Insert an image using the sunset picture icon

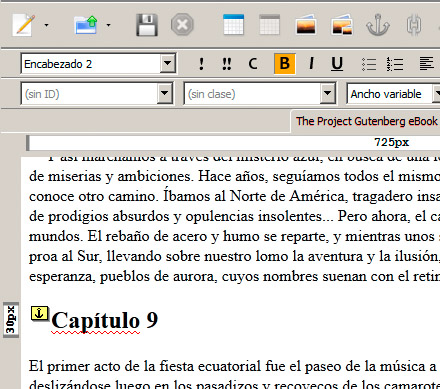[306, 25]
